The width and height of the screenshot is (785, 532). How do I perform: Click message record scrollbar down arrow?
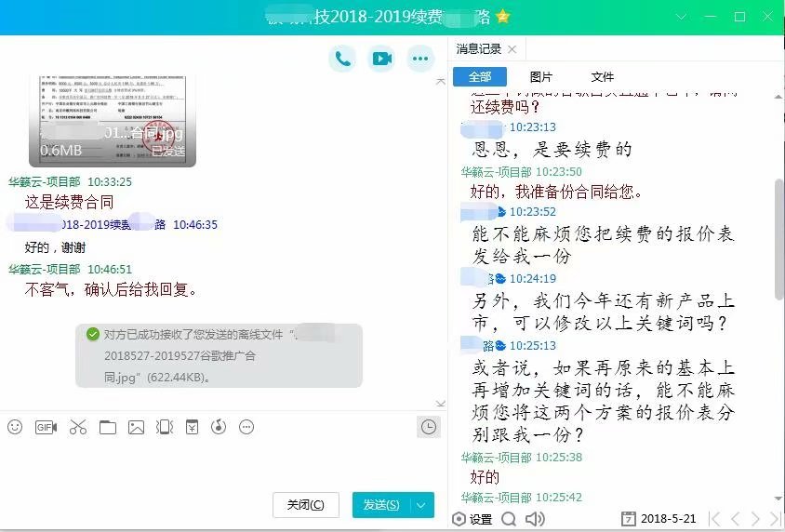coord(778,499)
